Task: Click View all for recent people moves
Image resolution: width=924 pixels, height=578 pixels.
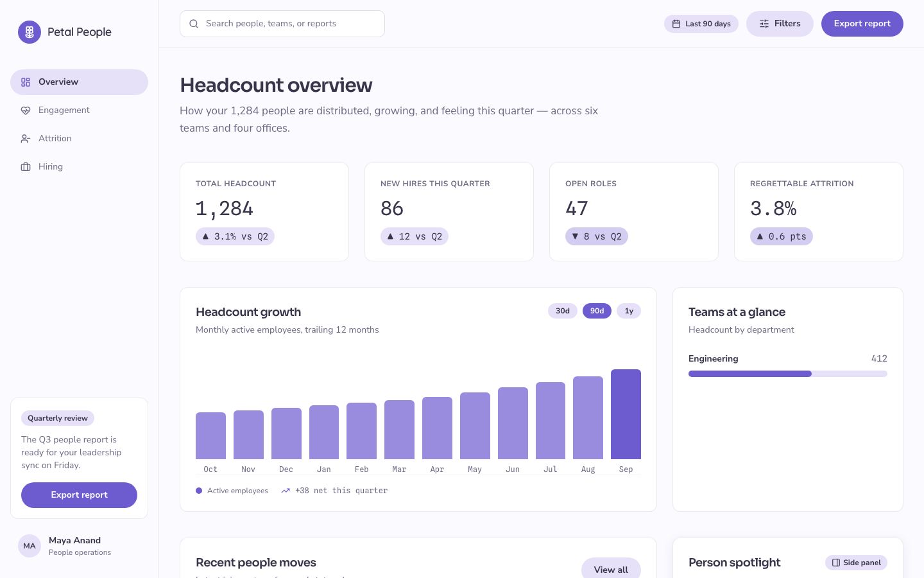Action: click(x=611, y=569)
